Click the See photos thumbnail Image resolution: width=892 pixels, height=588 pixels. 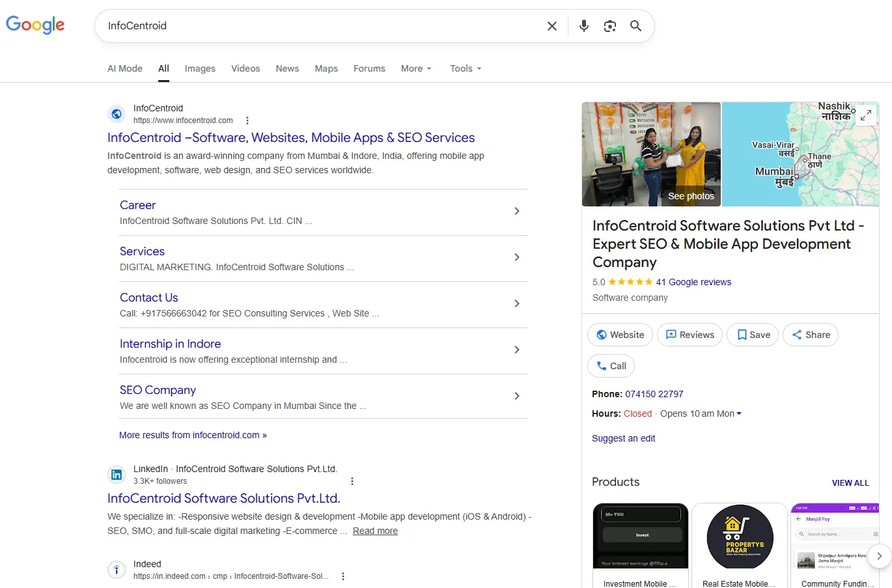click(x=651, y=154)
